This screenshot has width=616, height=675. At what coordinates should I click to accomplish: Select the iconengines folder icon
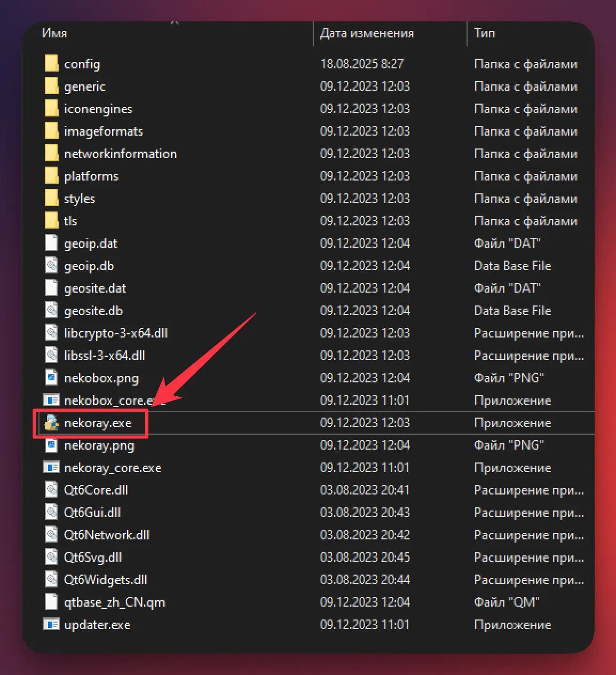tap(51, 108)
